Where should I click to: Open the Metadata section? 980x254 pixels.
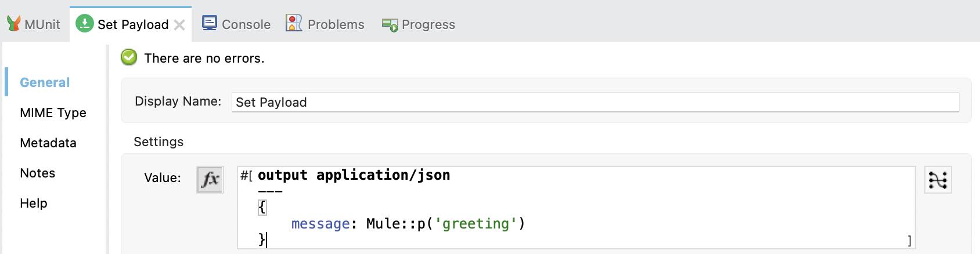[x=48, y=143]
